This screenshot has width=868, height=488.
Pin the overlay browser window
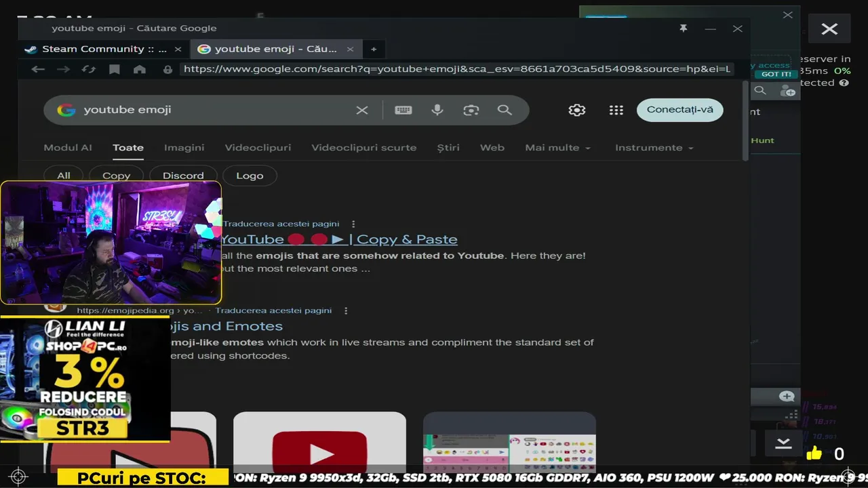click(684, 28)
